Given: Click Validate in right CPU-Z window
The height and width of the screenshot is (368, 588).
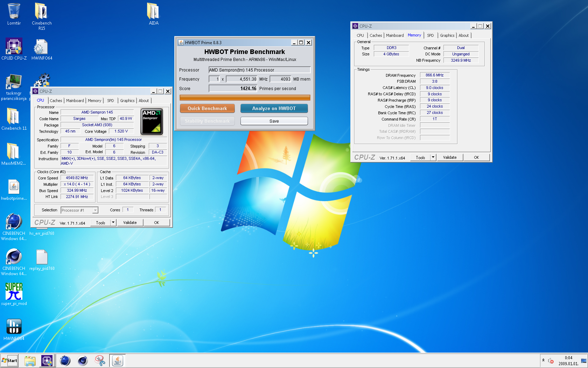Looking at the screenshot, I should point(450,157).
